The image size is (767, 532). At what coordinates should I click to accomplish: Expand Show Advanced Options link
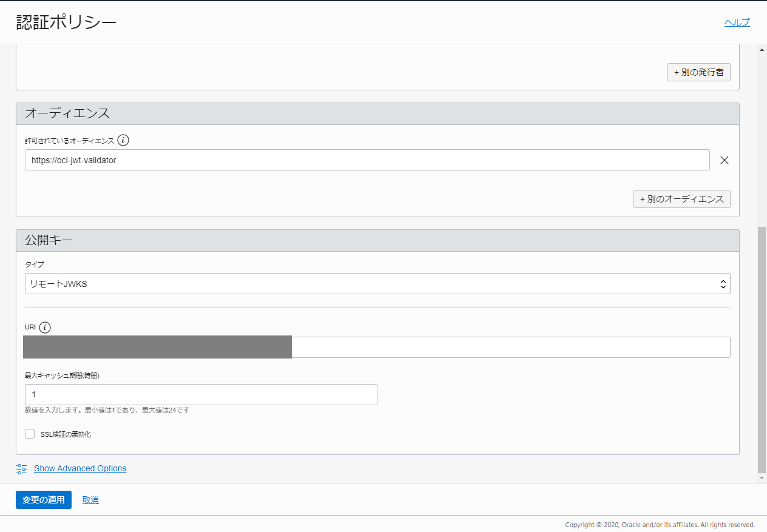[80, 468]
